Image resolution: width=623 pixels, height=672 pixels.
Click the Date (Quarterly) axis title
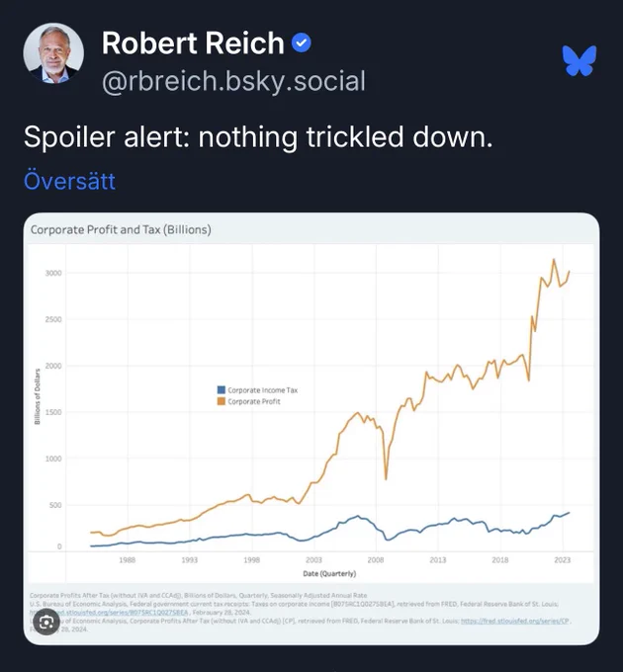point(329,573)
